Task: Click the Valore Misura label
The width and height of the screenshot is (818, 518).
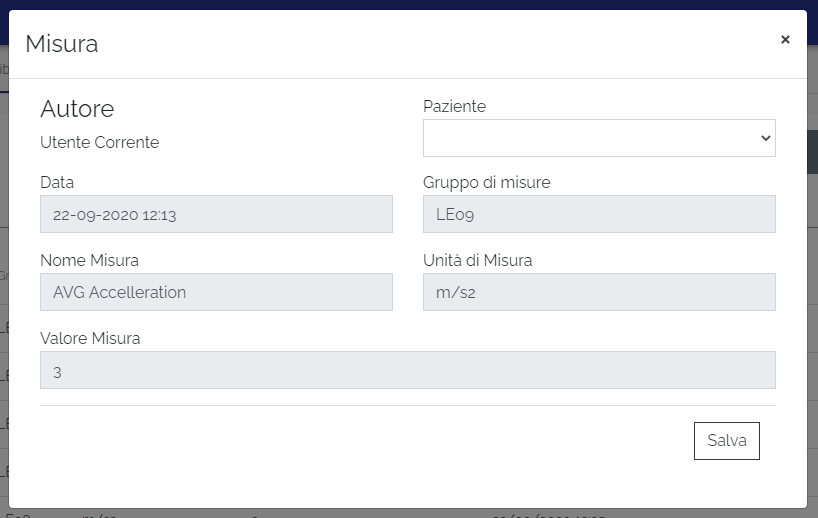Action: click(x=90, y=338)
